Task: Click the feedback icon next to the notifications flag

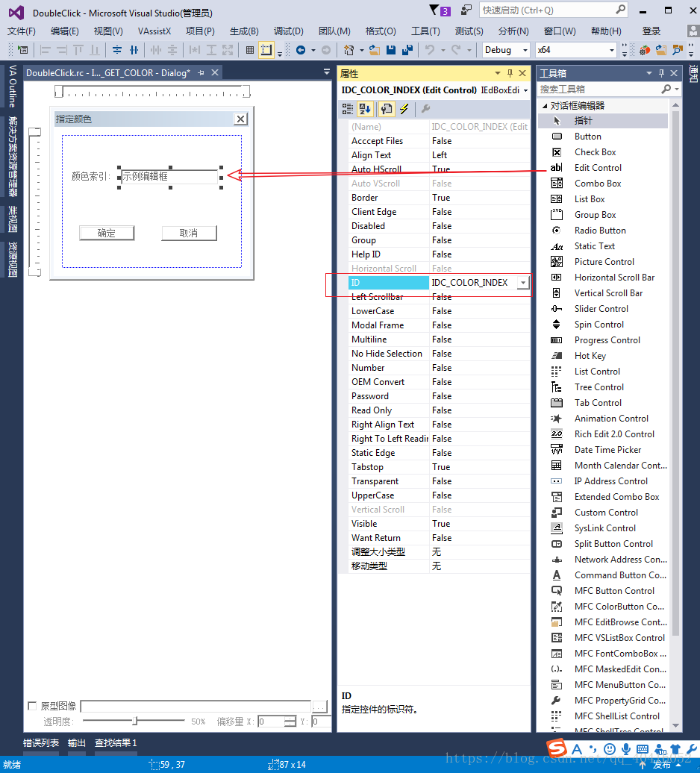Action: tap(466, 10)
